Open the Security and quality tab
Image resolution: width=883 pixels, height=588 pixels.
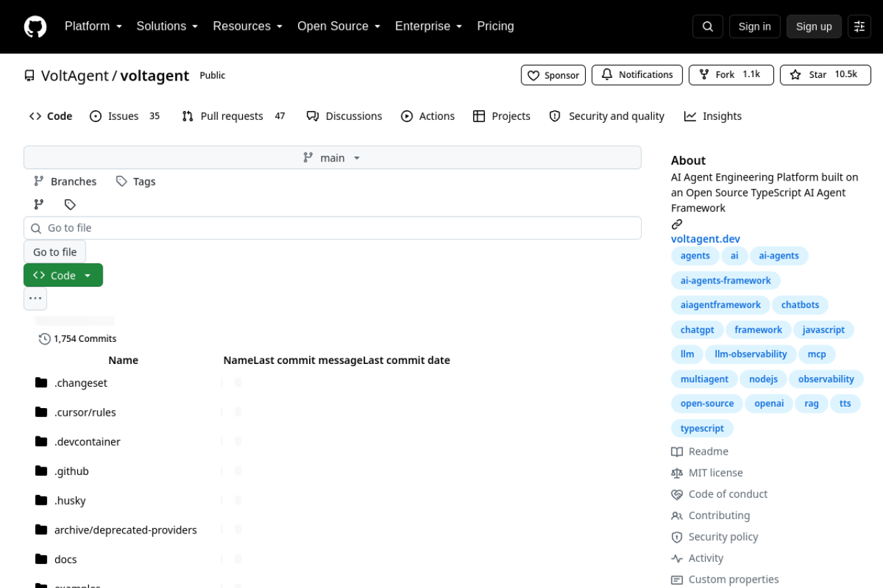coord(606,116)
